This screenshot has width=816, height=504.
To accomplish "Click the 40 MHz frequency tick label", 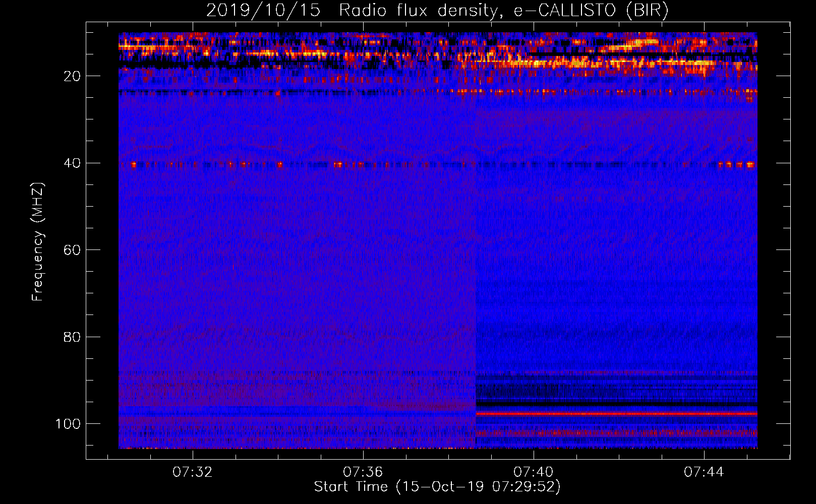I will coord(72,163).
